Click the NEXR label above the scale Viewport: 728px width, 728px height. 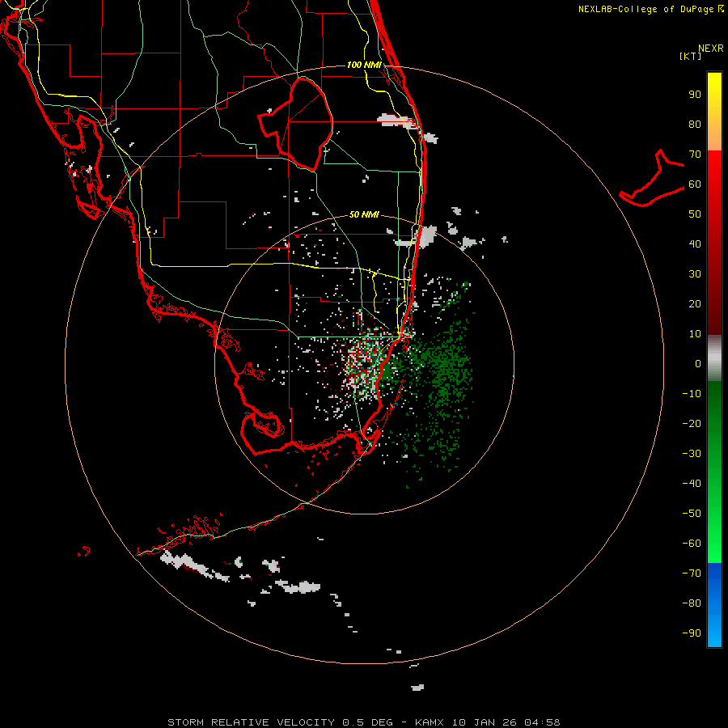pos(710,49)
